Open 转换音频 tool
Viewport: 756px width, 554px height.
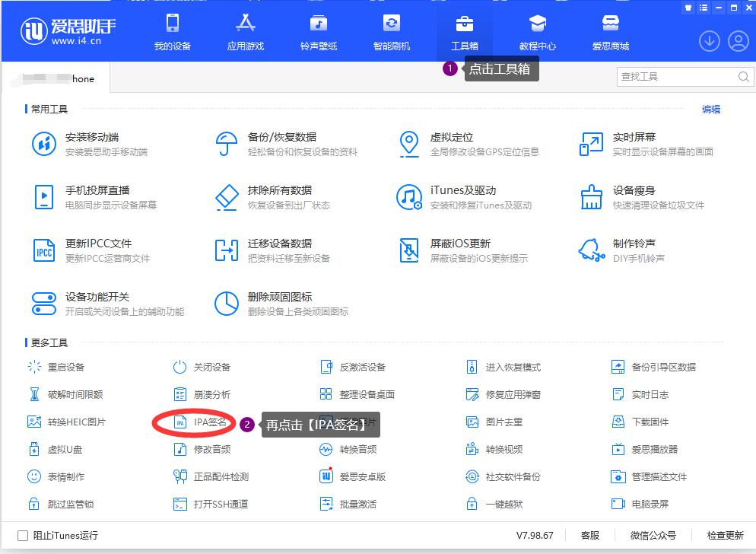348,450
